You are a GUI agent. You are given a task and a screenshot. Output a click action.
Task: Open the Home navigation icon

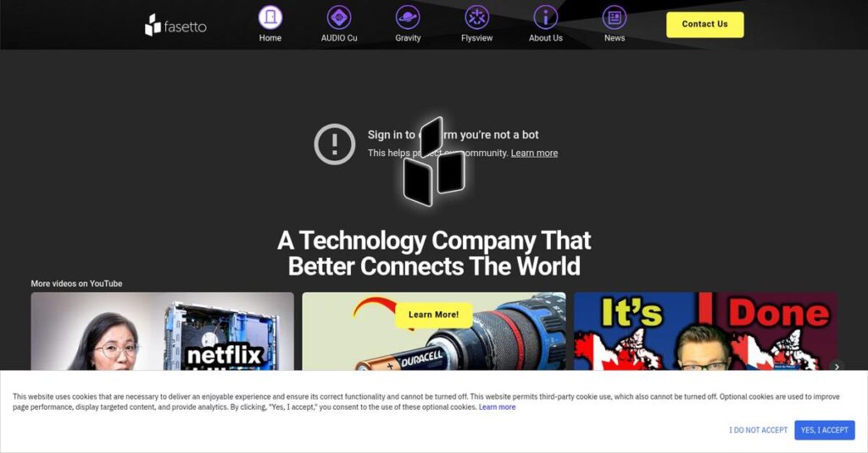(x=270, y=17)
